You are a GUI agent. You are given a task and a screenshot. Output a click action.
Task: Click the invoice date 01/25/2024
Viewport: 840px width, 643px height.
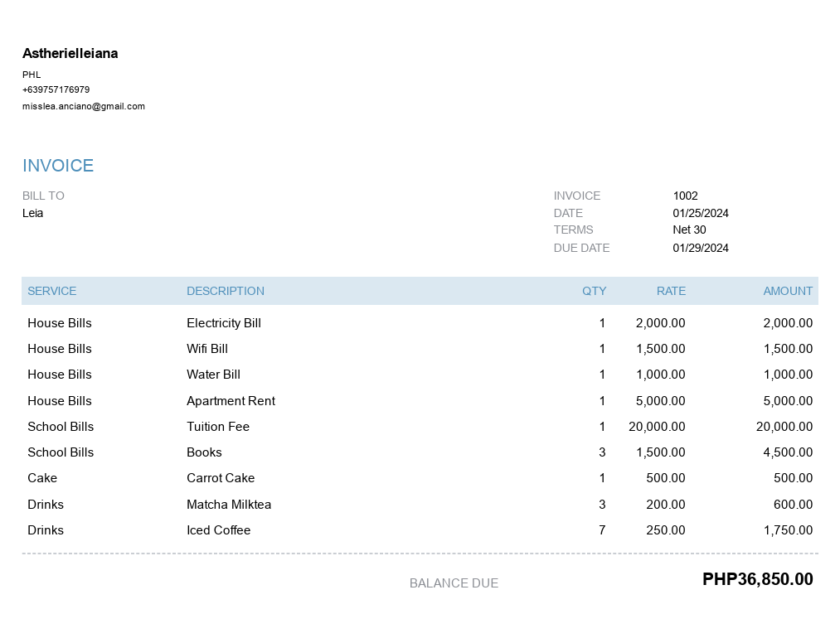701,213
